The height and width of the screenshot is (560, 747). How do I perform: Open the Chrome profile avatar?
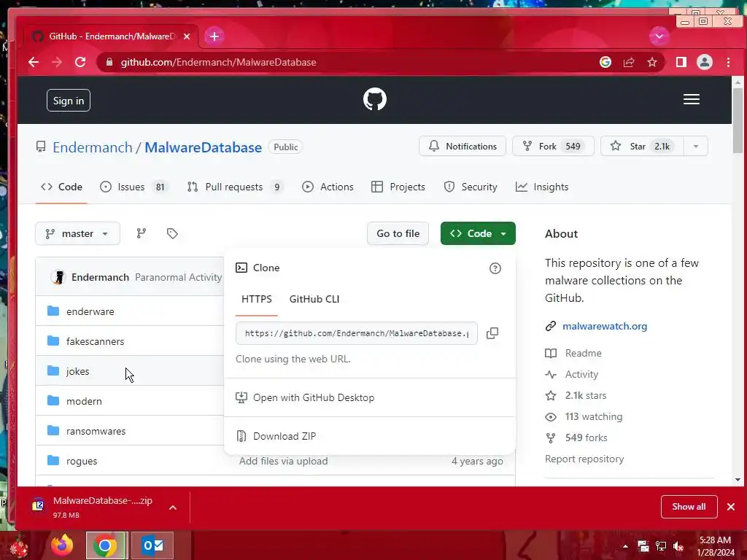[x=705, y=62]
